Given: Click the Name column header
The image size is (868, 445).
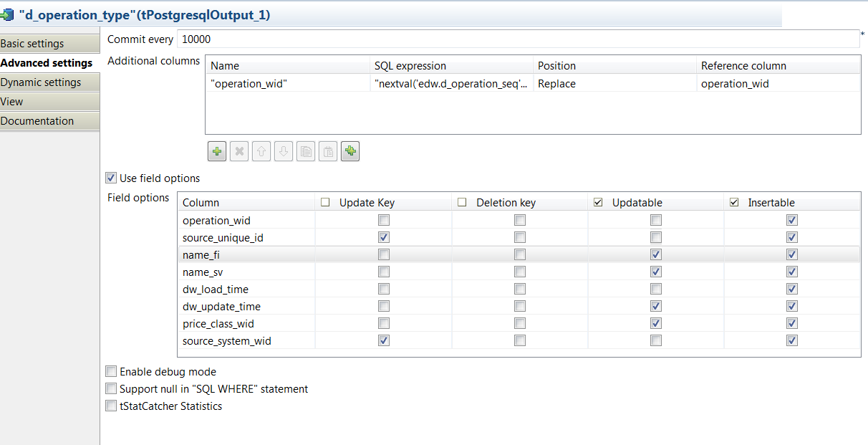Looking at the screenshot, I should point(288,65).
